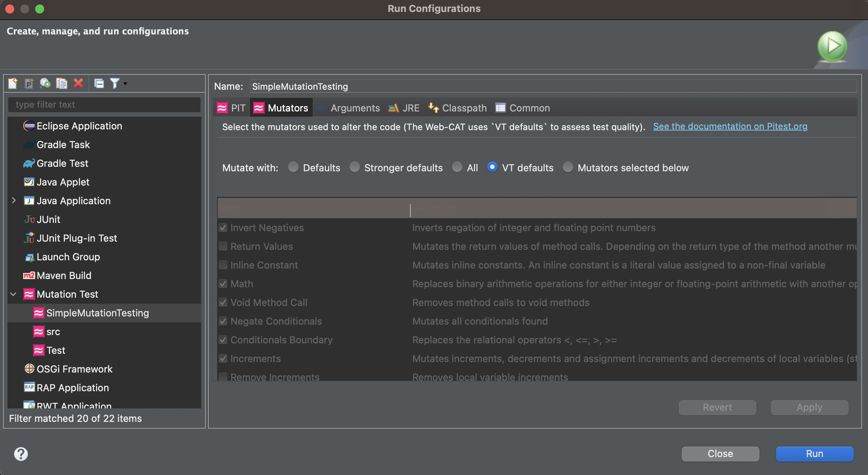The image size is (868, 475).
Task: Open the Pitest.org documentation link
Action: pyautogui.click(x=730, y=126)
